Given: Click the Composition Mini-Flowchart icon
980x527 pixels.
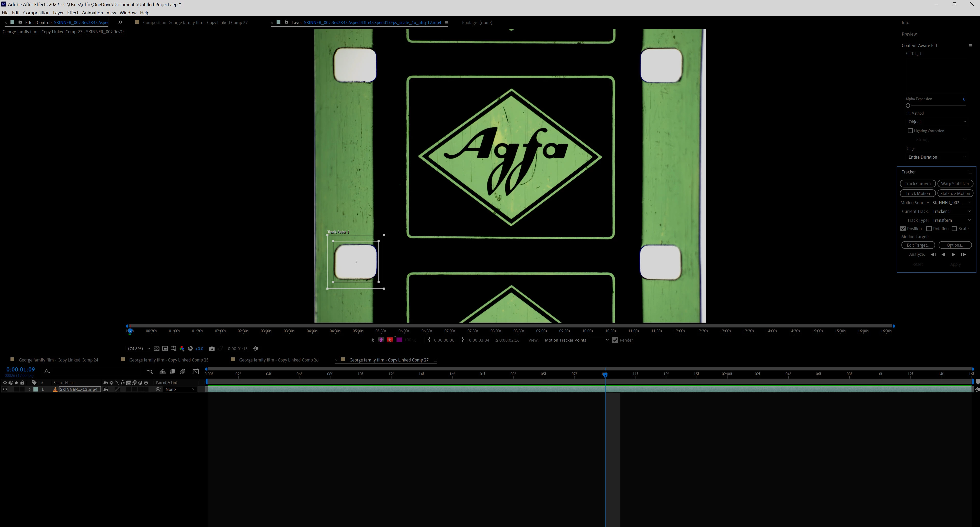Looking at the screenshot, I should [x=150, y=372].
